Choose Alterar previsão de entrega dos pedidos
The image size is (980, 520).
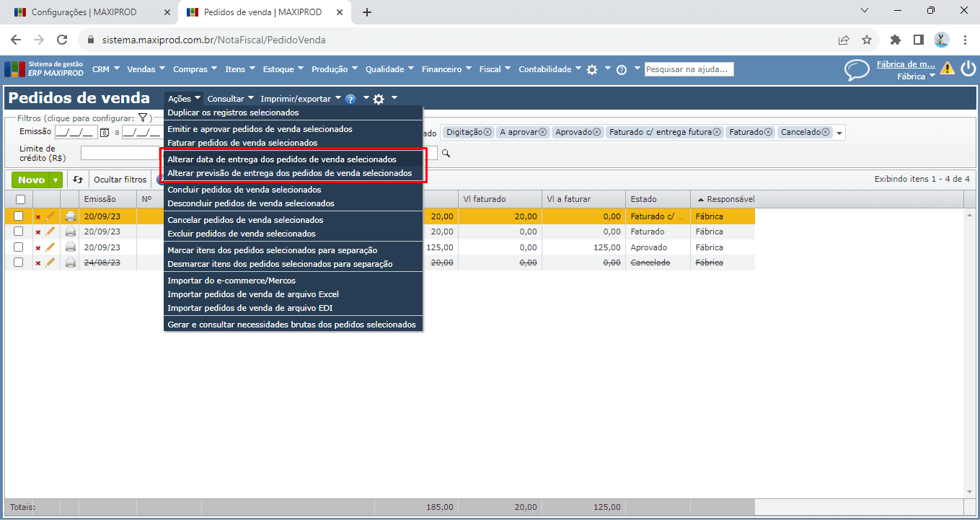[x=293, y=173]
